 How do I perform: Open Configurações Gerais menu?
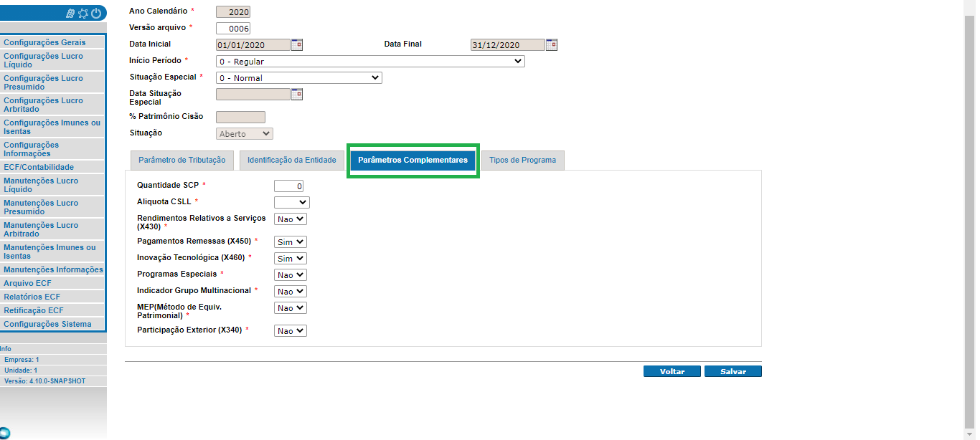[53, 42]
